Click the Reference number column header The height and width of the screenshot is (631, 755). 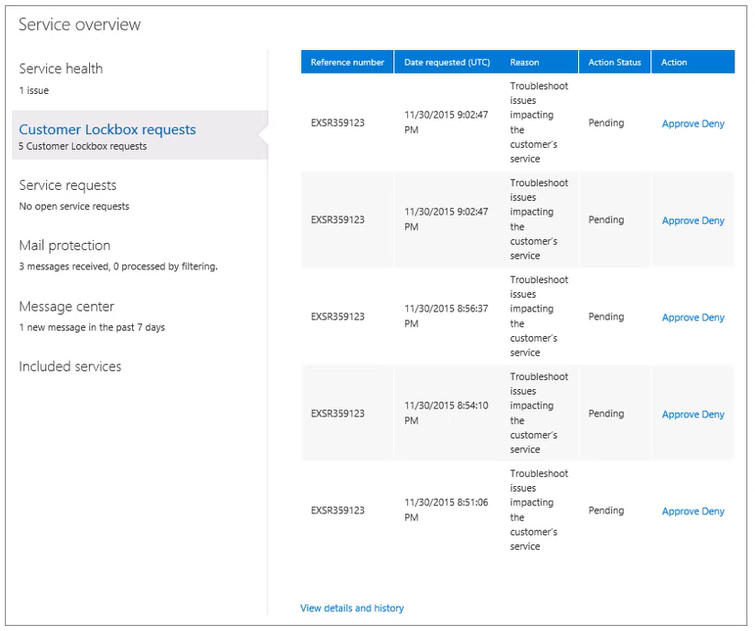coord(347,62)
